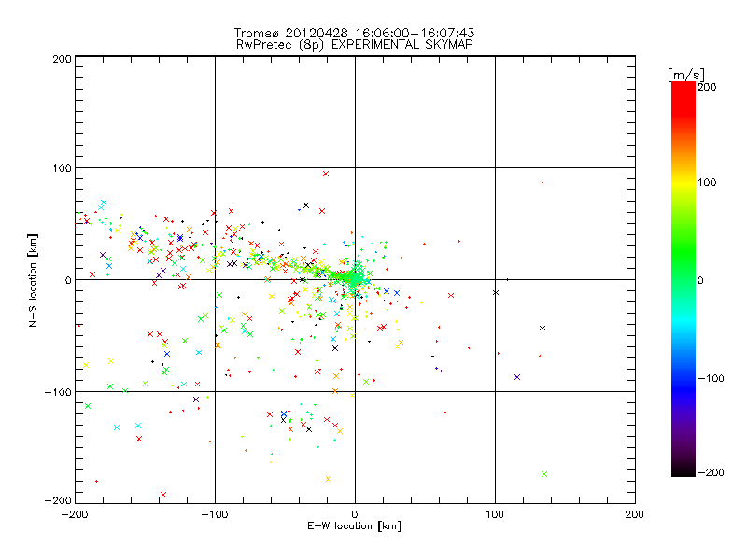
Task: Click the colorbar's -200 tick label
Action: click(711, 472)
